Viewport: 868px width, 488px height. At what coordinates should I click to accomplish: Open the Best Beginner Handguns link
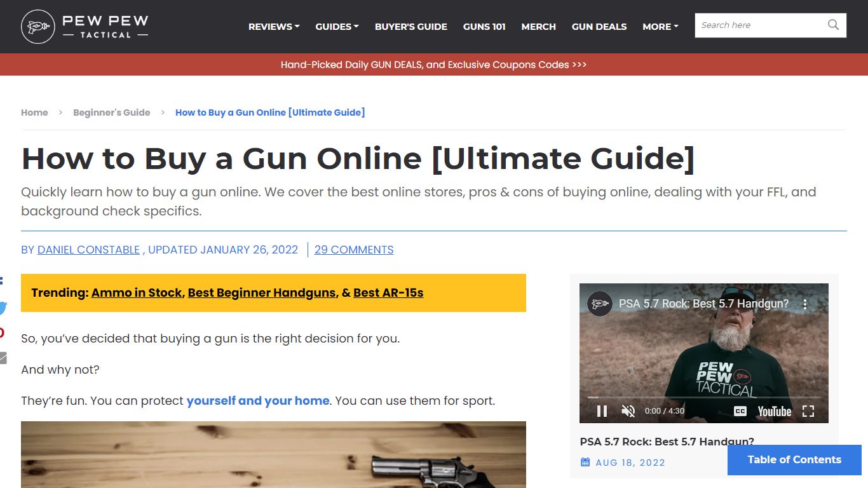(262, 293)
